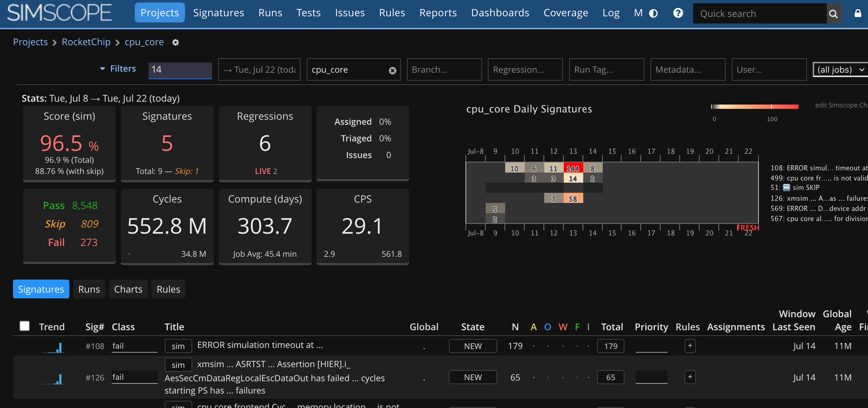Click the lock icon in top bar

pyautogui.click(x=858, y=13)
